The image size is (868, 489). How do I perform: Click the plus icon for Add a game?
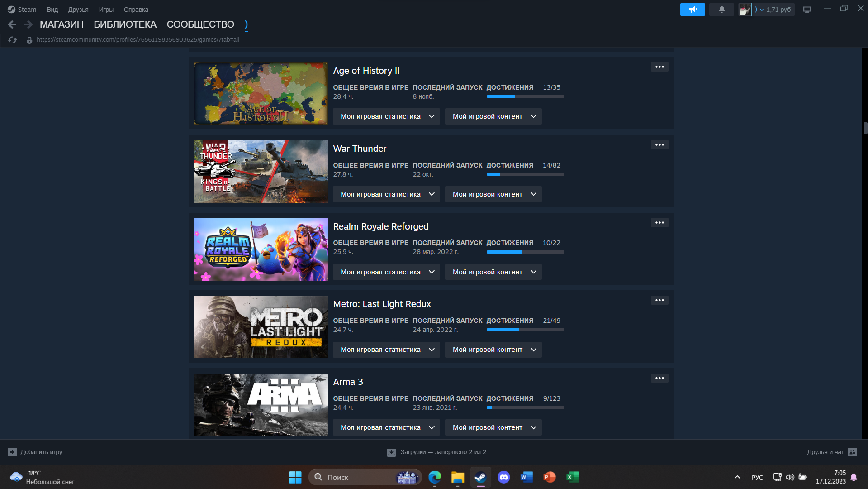[13, 452]
